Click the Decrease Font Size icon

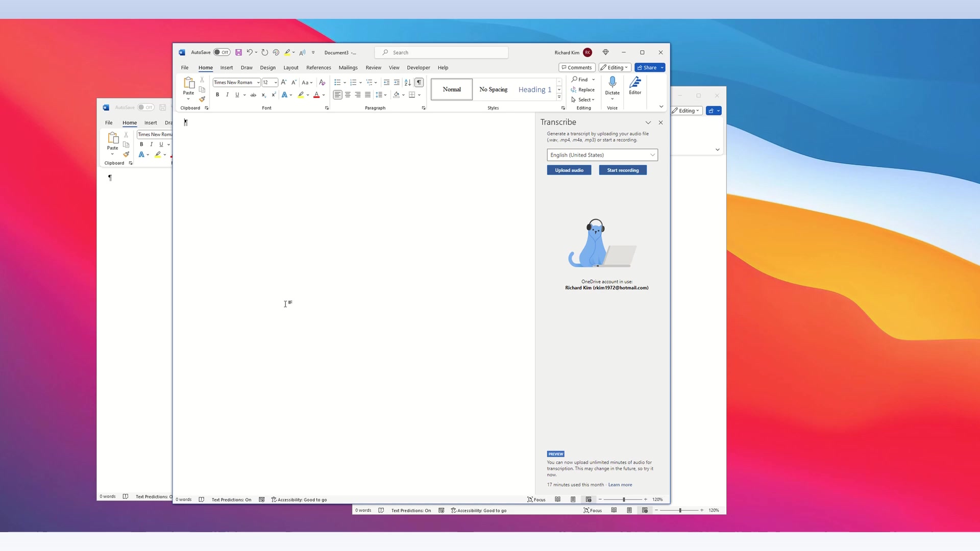tap(294, 82)
